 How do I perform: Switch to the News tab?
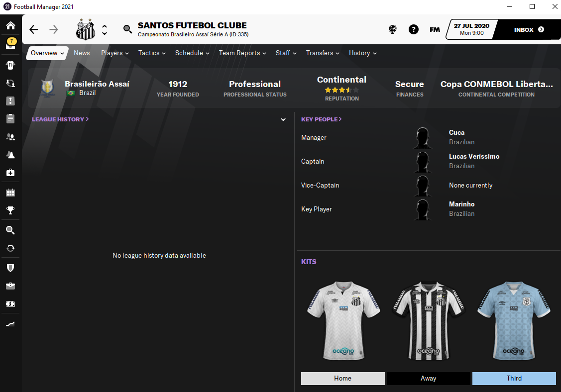click(82, 53)
